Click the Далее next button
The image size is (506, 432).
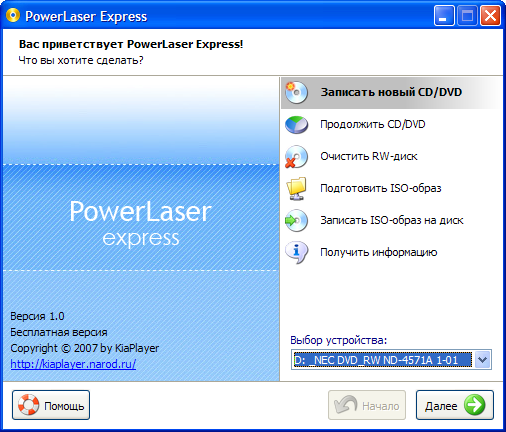pos(455,405)
